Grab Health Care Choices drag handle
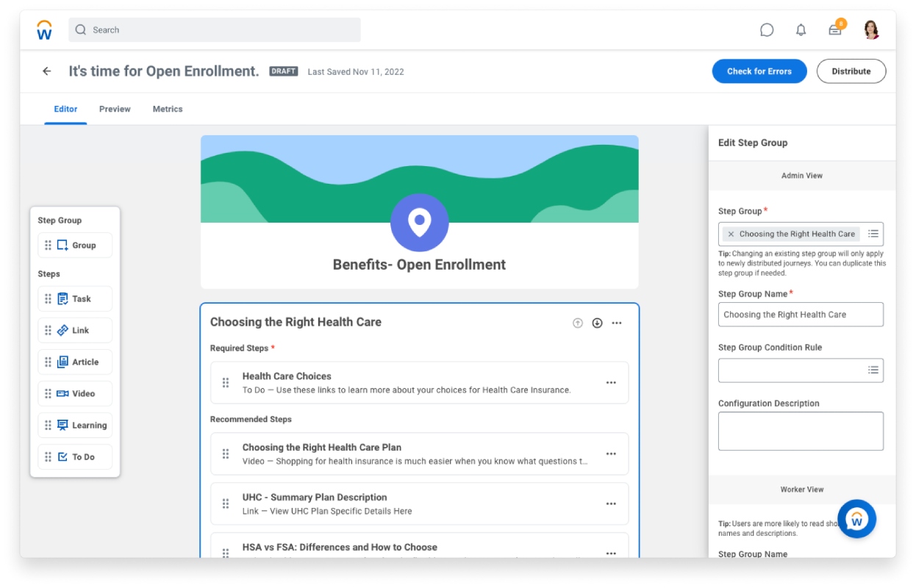916x588 pixels. click(226, 383)
